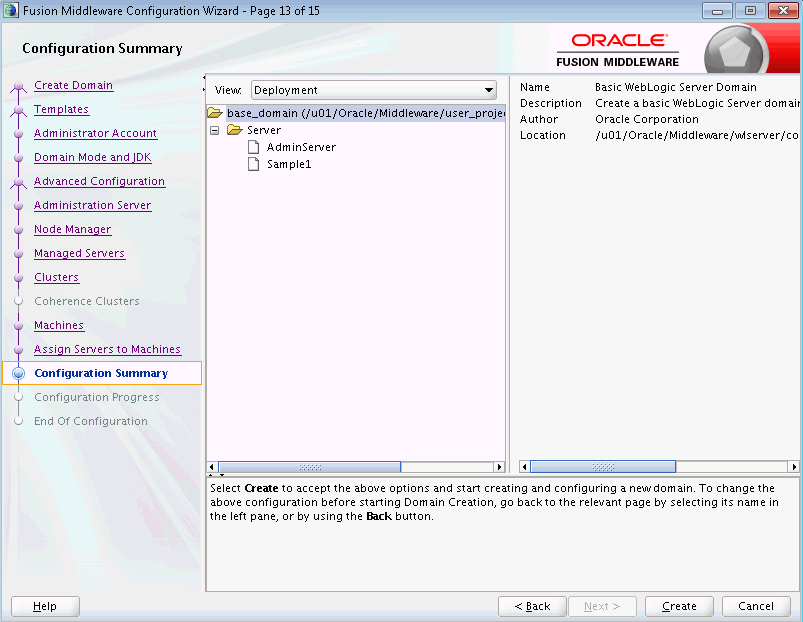This screenshot has width=803, height=622.
Task: Click the Create Domain step marker icon
Action: (18, 88)
